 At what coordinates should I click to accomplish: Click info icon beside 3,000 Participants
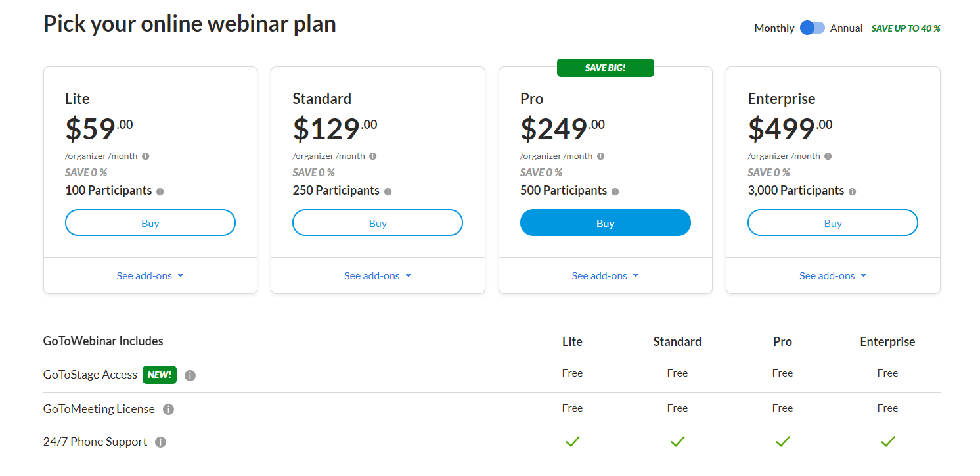tap(853, 192)
